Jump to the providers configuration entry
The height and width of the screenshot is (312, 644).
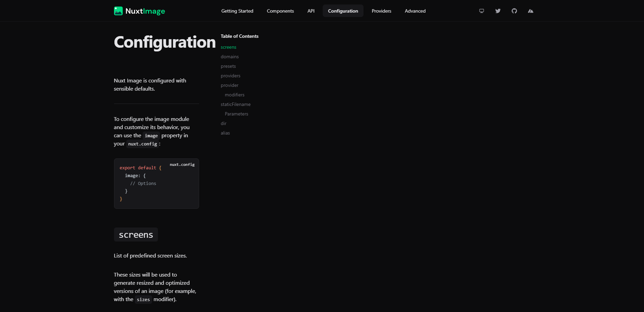tap(230, 76)
